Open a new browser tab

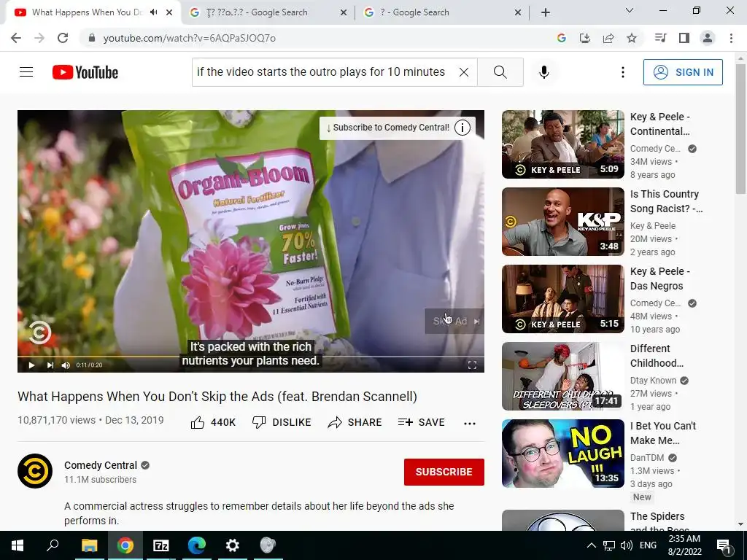pos(546,13)
